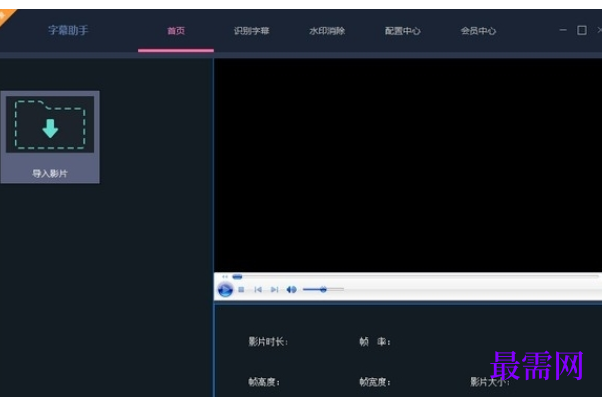Click the 帧宽度 label

(x=375, y=382)
